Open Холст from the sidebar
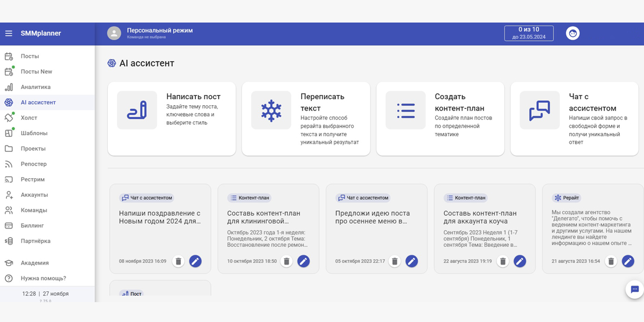Image resolution: width=644 pixels, height=322 pixels. 29,118
